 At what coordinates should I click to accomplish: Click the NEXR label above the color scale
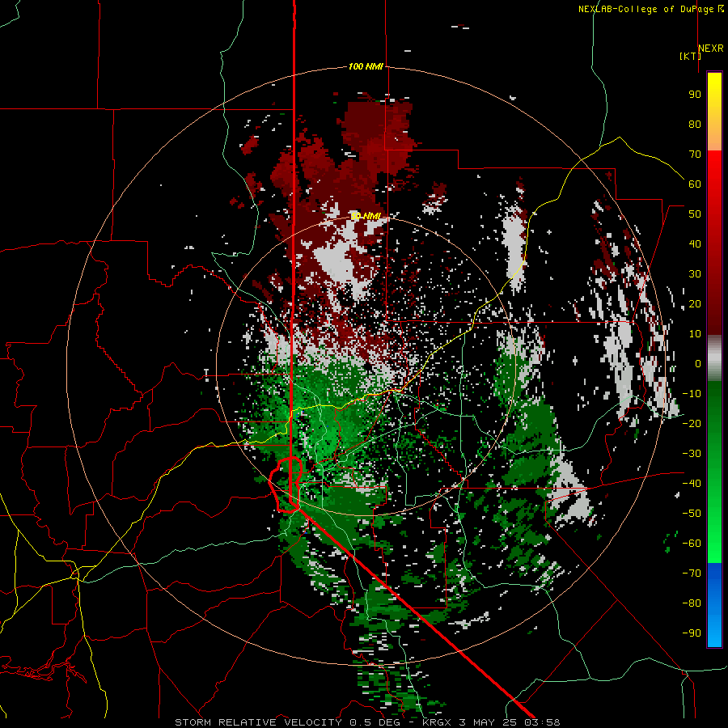(711, 49)
